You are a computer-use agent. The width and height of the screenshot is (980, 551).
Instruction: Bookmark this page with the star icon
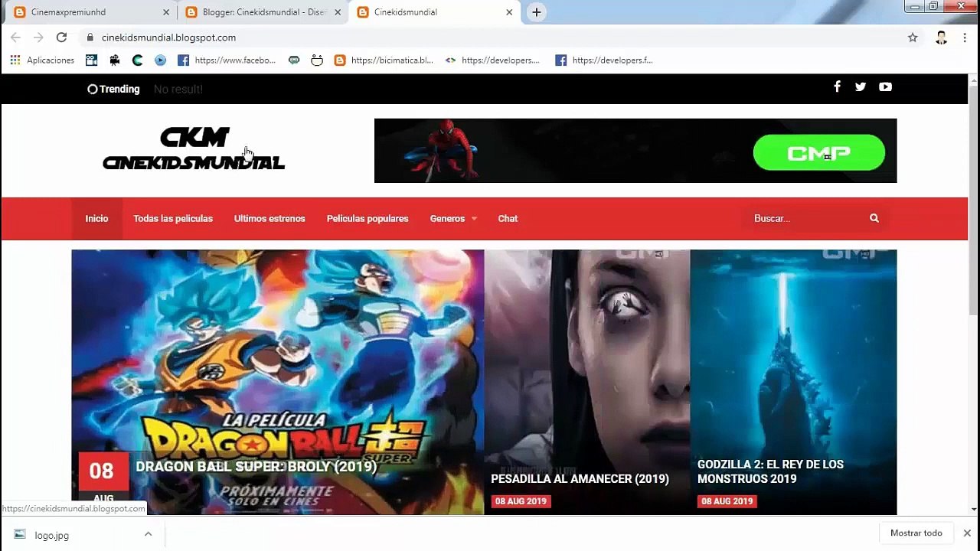[913, 37]
